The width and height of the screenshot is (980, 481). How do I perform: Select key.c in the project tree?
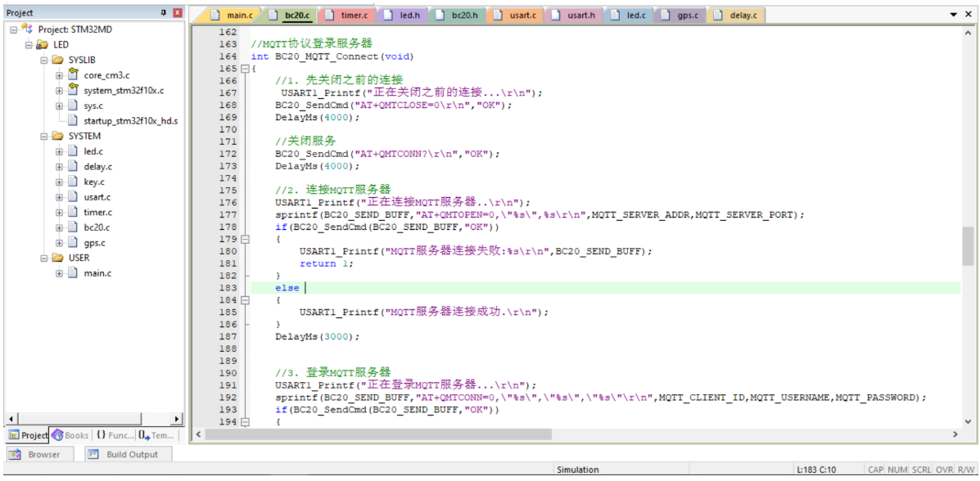pos(94,182)
